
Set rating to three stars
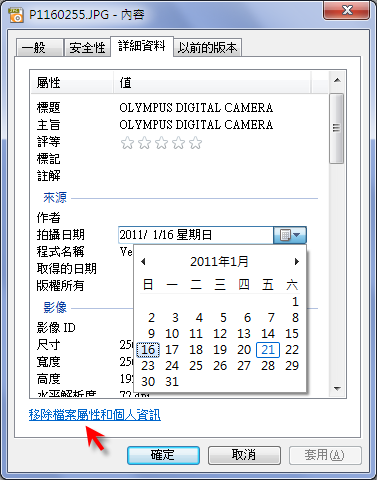(x=162, y=143)
